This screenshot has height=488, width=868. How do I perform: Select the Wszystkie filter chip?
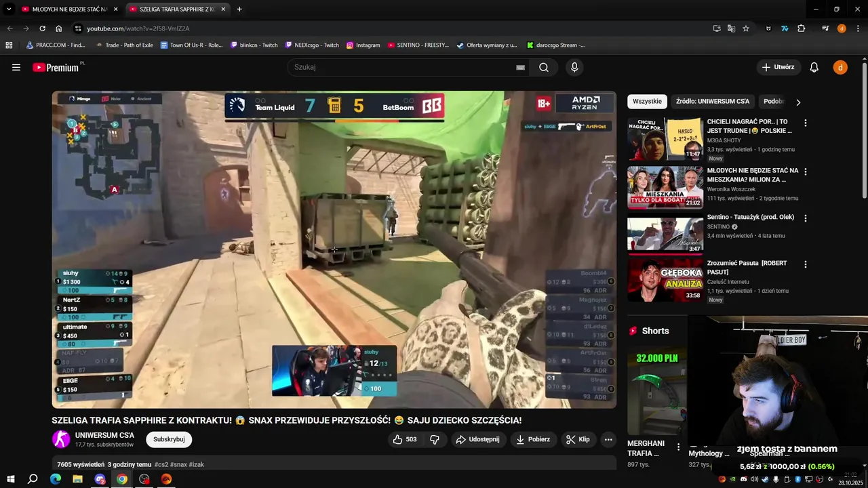(x=647, y=102)
